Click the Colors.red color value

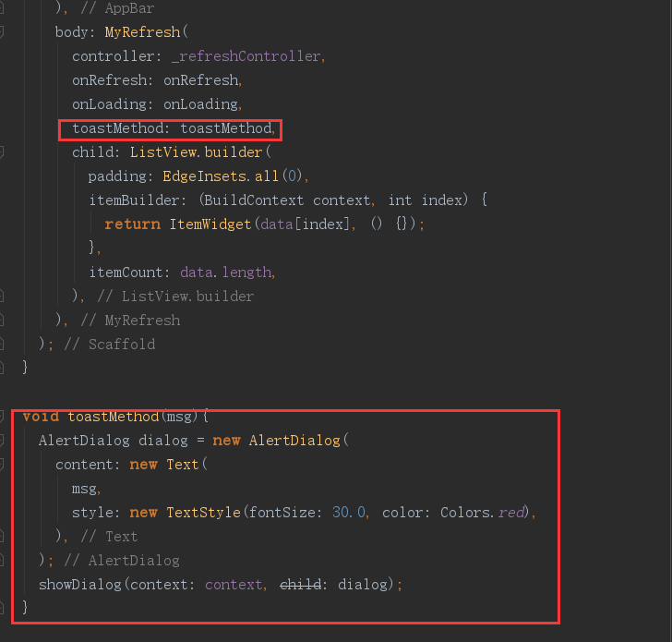click(482, 512)
